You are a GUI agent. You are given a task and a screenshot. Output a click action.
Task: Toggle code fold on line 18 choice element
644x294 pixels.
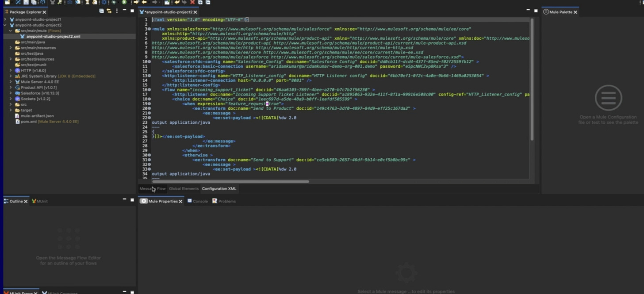tap(149, 99)
